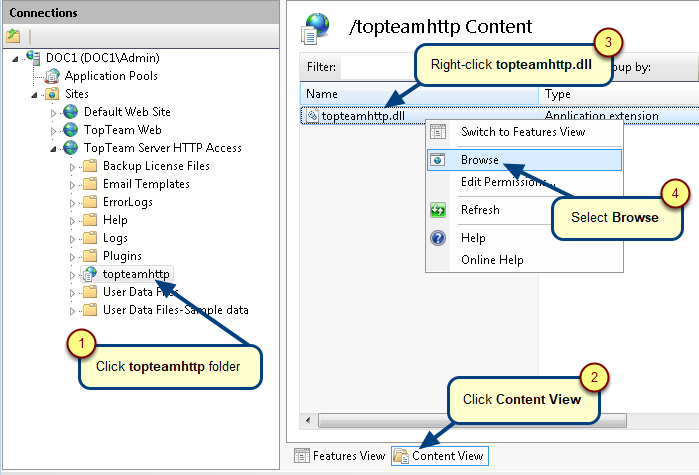Click the User Data Files-Sample data folder icon

pyautogui.click(x=90, y=310)
